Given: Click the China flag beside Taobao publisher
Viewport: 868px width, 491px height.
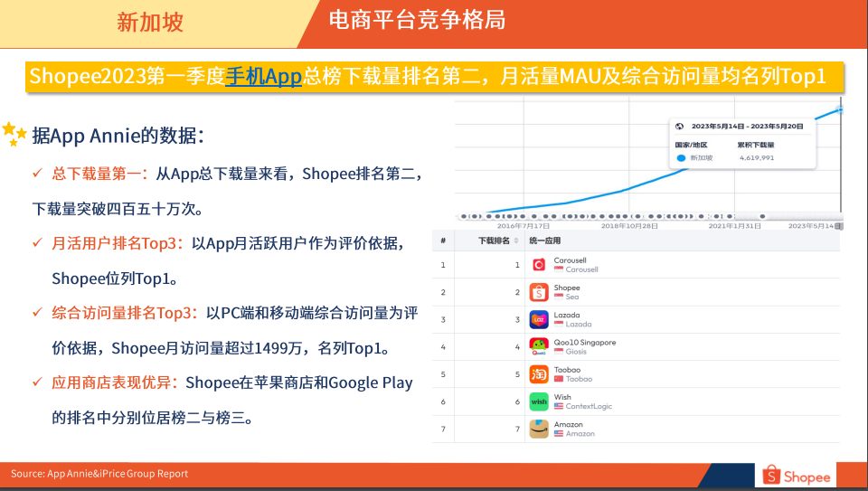Looking at the screenshot, I should [x=559, y=379].
